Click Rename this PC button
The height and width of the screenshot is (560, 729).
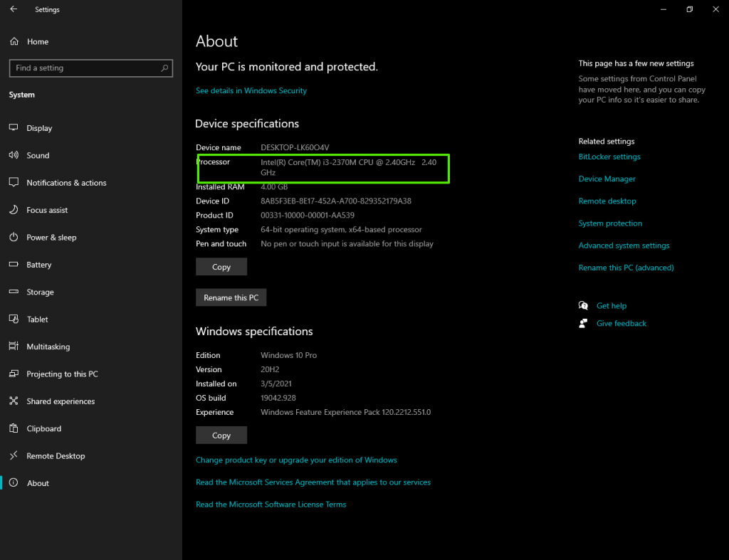(231, 297)
